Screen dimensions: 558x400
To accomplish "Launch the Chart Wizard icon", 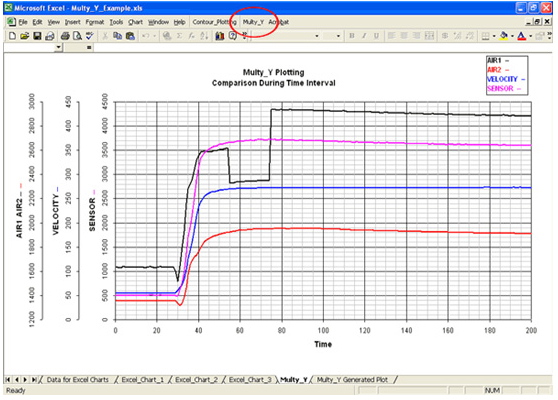I will tap(220, 36).
